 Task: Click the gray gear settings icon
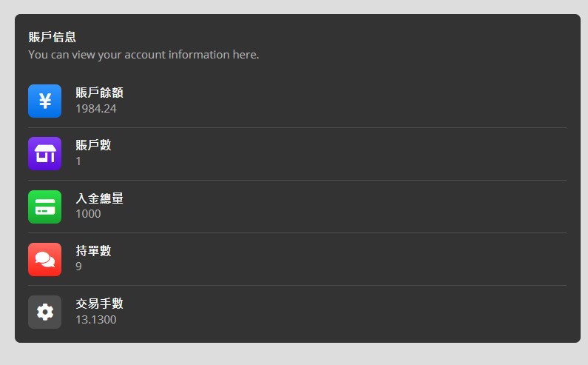tap(44, 312)
